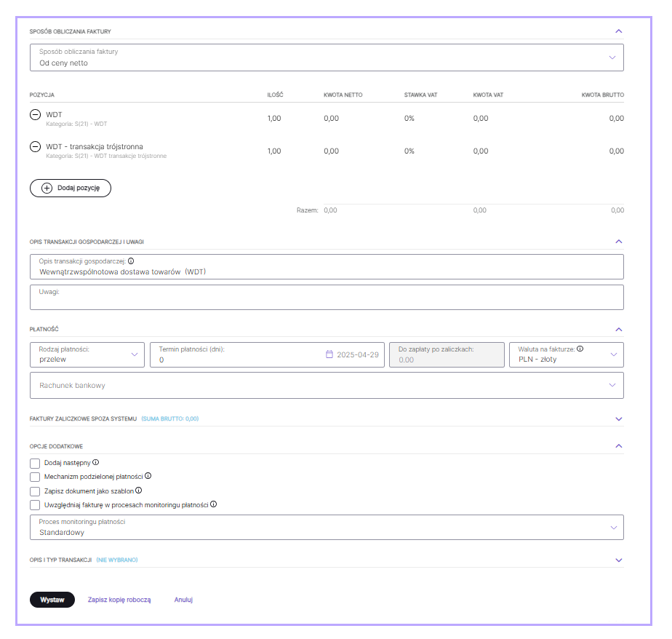Click info icon next to Opis transakcji gospodarczej
672x639 pixels.
tap(131, 261)
